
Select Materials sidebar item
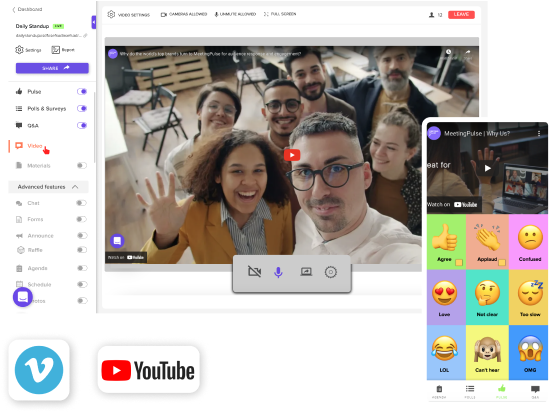pyautogui.click(x=33, y=165)
